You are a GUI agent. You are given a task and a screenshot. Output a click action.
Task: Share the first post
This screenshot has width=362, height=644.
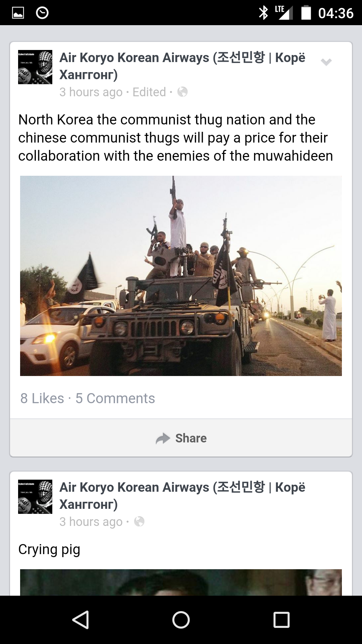pyautogui.click(x=181, y=438)
